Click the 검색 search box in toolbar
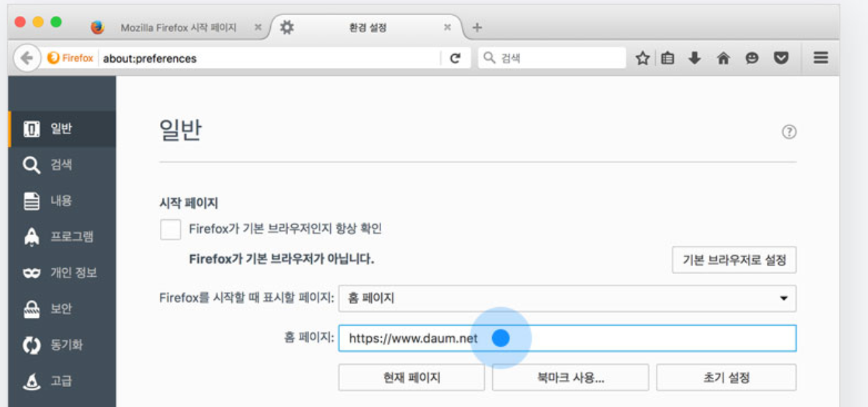The height and width of the screenshot is (407, 868). pos(552,58)
